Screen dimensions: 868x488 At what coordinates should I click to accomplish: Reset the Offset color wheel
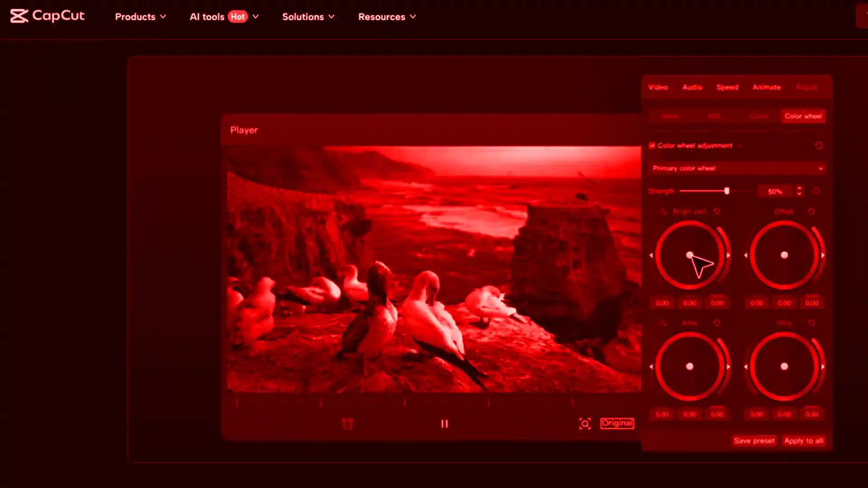click(811, 211)
